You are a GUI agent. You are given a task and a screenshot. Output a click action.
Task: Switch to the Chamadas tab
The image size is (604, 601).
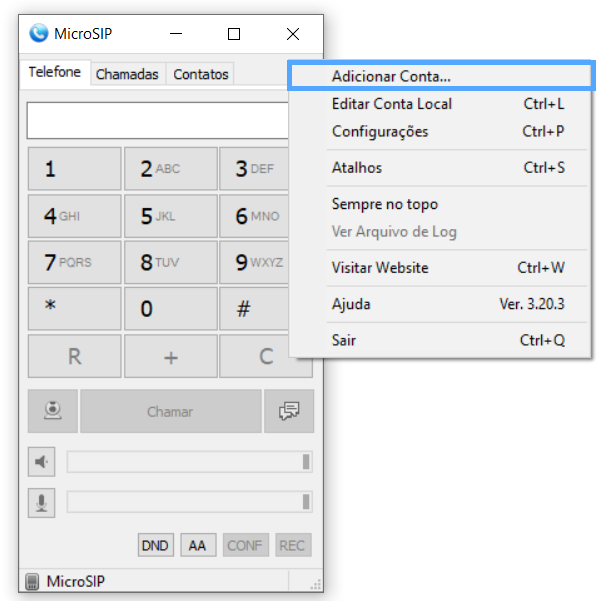coord(127,74)
